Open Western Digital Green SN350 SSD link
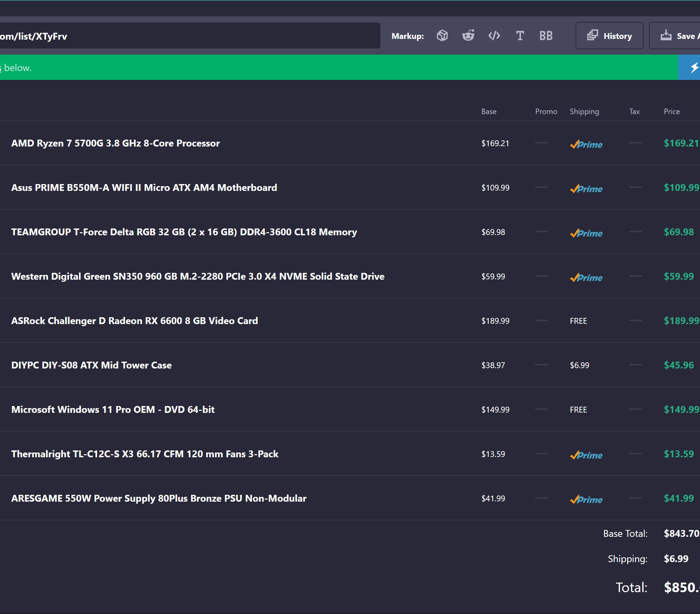This screenshot has height=614, width=700. [198, 276]
